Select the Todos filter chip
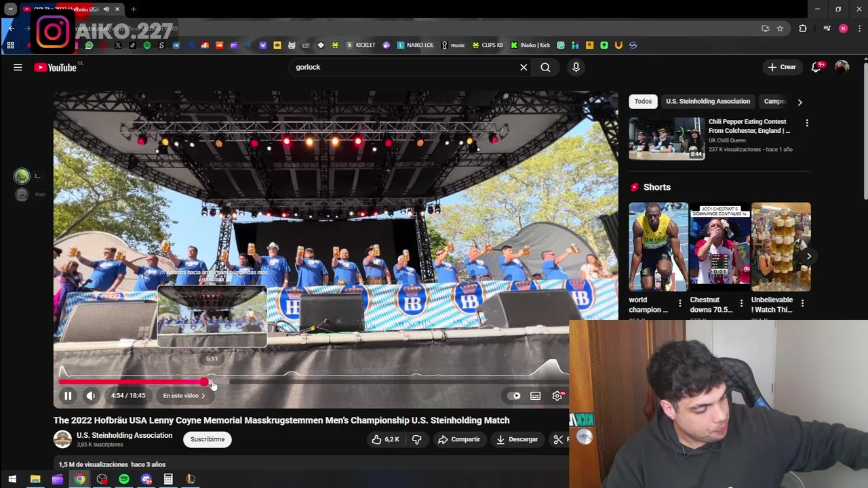 643,101
